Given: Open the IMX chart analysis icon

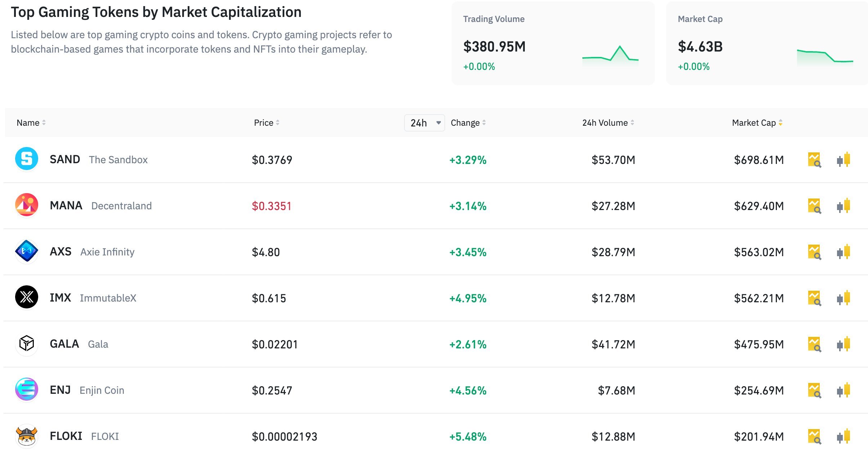Looking at the screenshot, I should 814,298.
